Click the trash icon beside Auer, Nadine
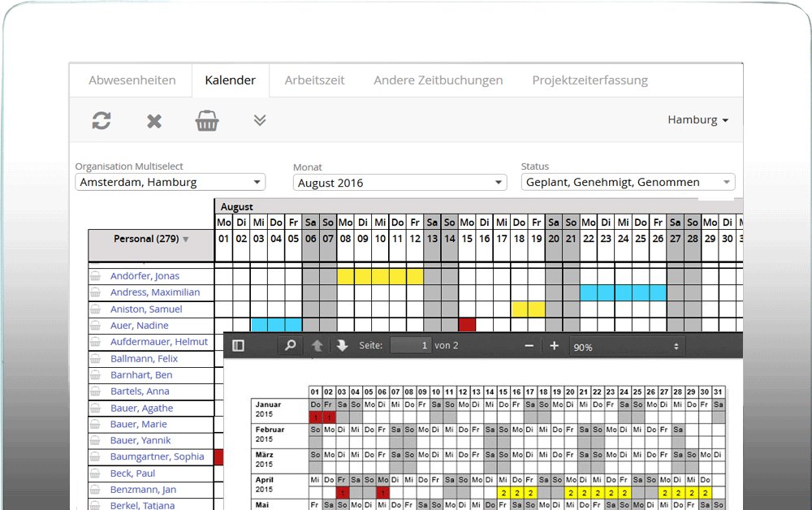The image size is (812, 510). point(94,325)
